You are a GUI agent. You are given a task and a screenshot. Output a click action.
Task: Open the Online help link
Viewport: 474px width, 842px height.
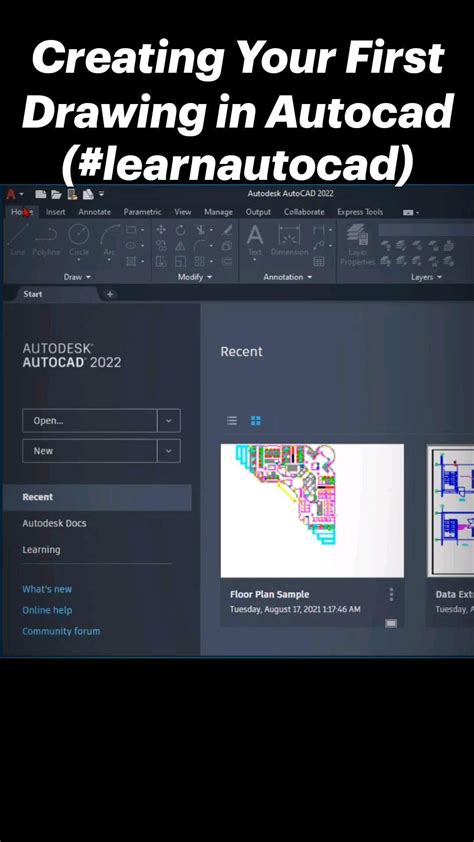tap(47, 610)
